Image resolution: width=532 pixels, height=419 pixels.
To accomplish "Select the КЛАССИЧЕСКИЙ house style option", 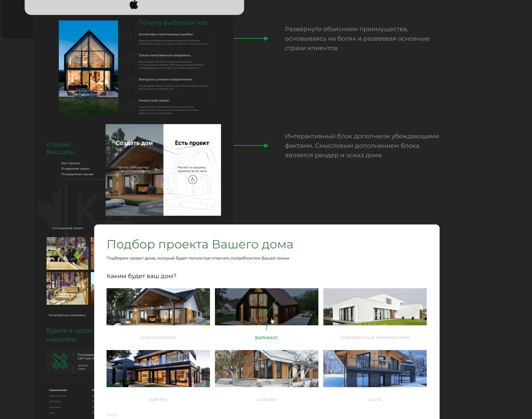I will pyautogui.click(x=158, y=338).
